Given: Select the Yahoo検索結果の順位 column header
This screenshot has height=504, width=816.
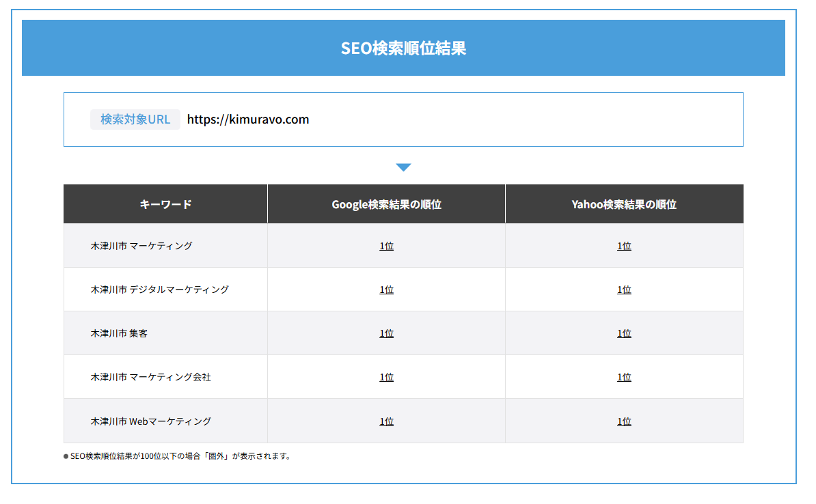Looking at the screenshot, I should tap(624, 204).
